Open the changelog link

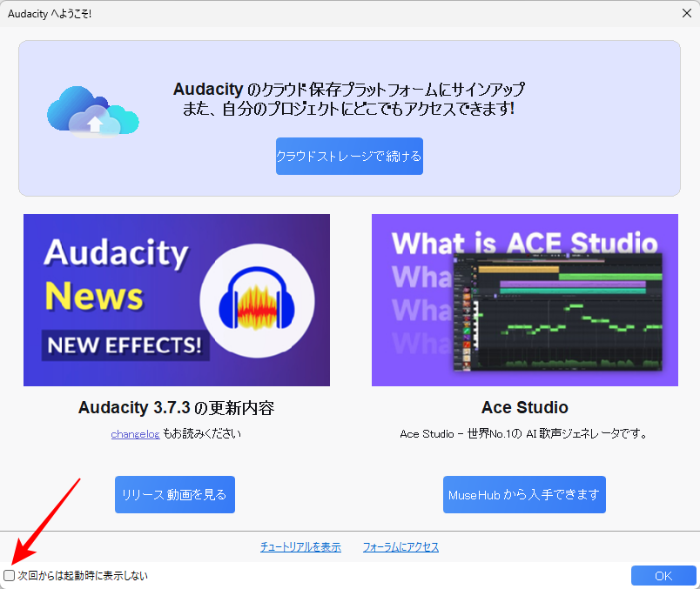click(x=135, y=434)
